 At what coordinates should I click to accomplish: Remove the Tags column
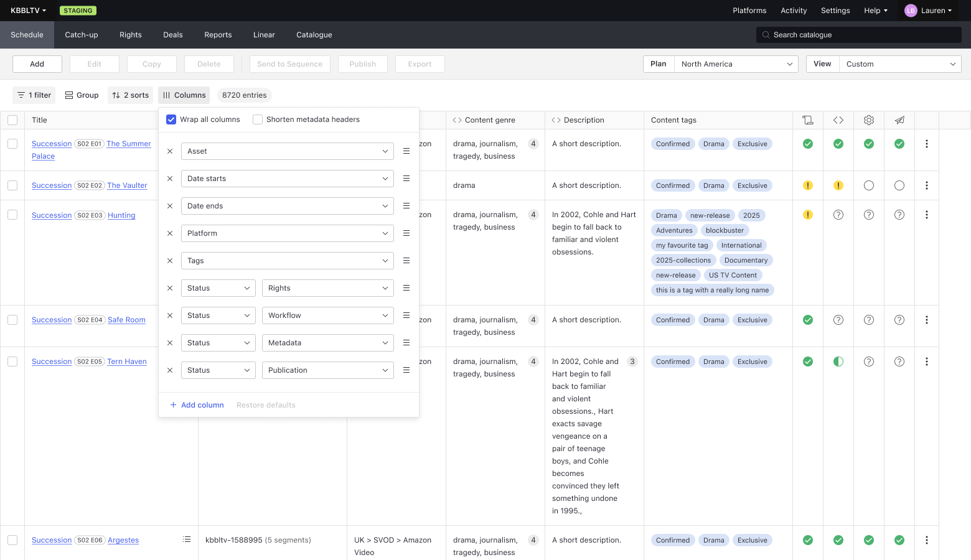170,261
